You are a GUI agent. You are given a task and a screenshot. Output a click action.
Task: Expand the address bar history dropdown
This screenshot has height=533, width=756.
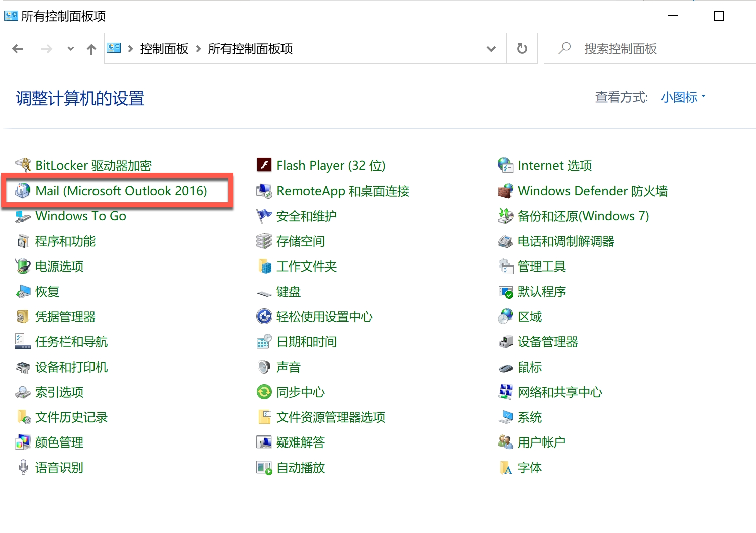[491, 49]
